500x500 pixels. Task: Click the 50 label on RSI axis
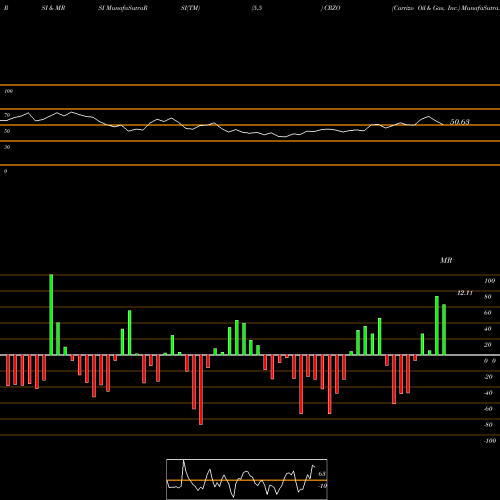(7, 131)
